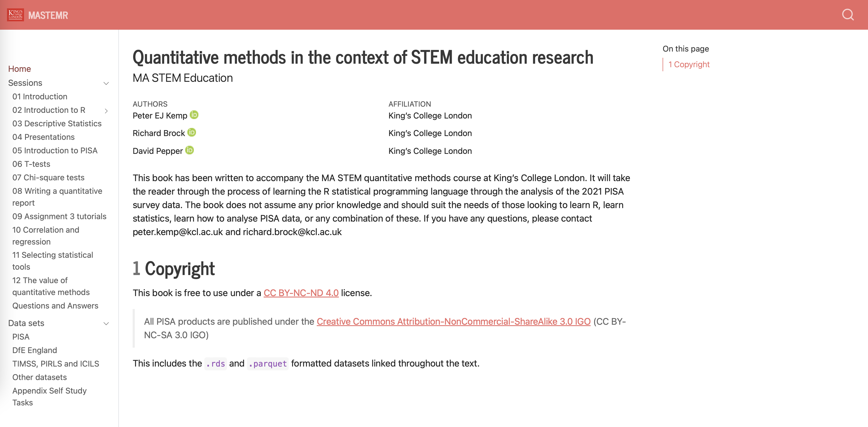The image size is (868, 427).
Task: Open Creative Commons Attribution-NonCommercial-ShareAlike 3.0 IGO link
Action: click(453, 321)
